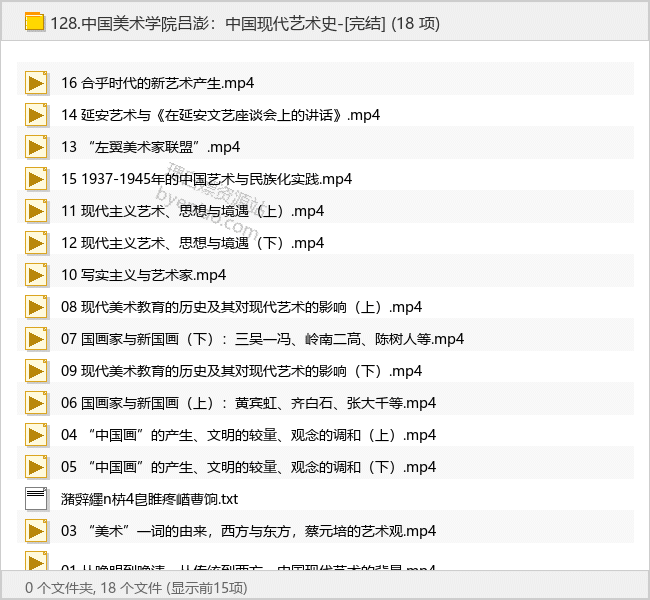Click the folder icon in the header

(36, 21)
